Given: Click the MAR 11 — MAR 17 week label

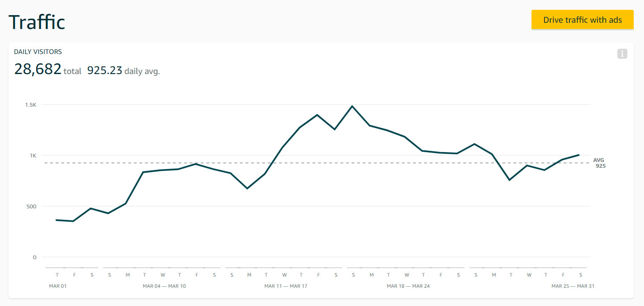Looking at the screenshot, I should point(286,286).
